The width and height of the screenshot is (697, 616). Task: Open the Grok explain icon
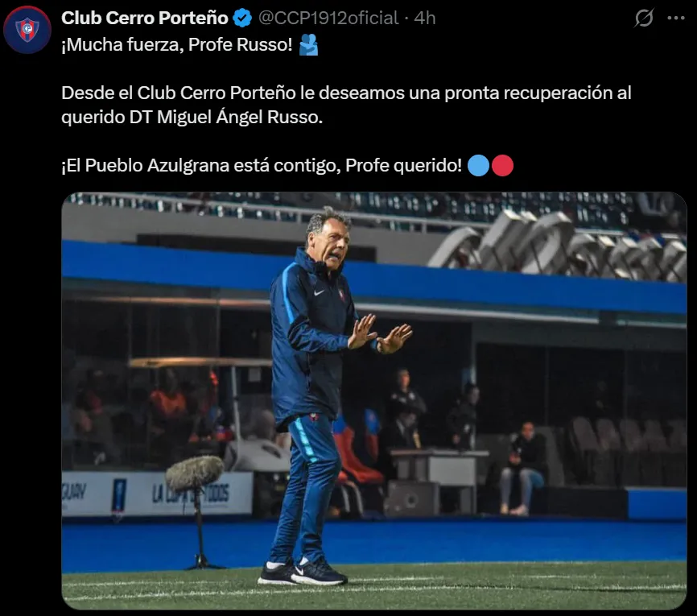[x=644, y=18]
